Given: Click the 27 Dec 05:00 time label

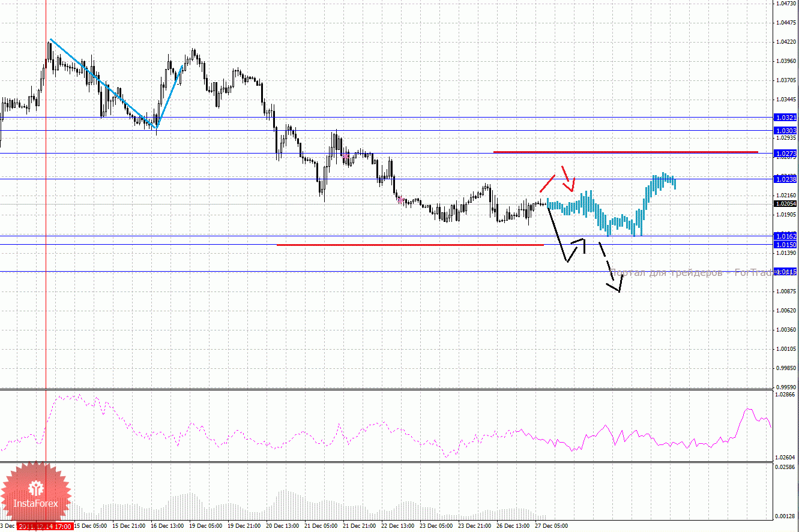Looking at the screenshot, I should coord(552,526).
